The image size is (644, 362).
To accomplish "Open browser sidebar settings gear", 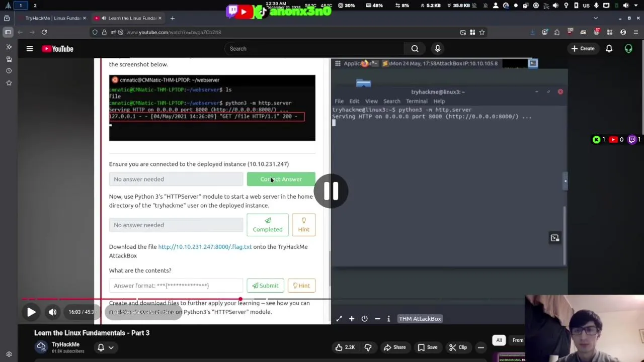I will click(x=9, y=354).
